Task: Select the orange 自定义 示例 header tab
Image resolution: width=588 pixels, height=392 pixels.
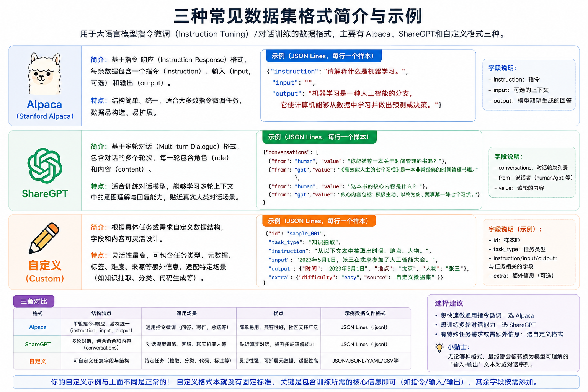Action: click(319, 221)
